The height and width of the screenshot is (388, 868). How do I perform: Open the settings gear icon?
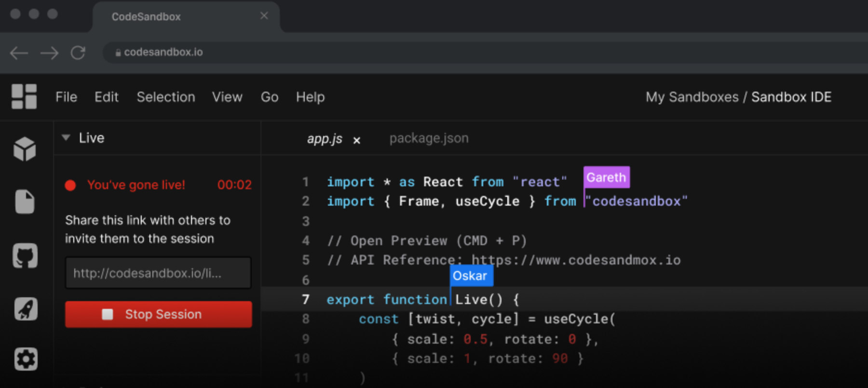click(26, 359)
